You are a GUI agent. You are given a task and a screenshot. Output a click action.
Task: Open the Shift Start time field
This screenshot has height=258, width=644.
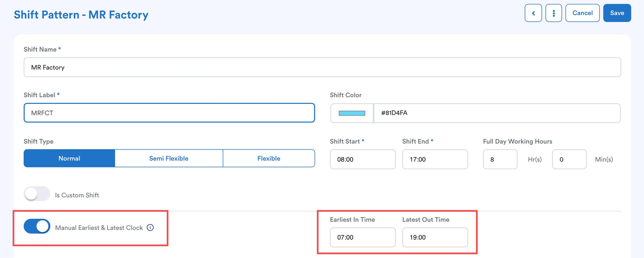point(363,159)
